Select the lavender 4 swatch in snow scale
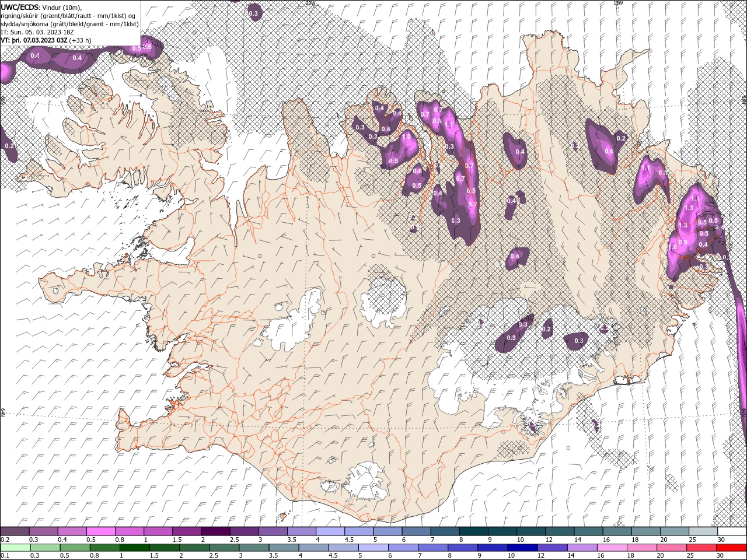The height and width of the screenshot is (560, 747). coord(330,531)
